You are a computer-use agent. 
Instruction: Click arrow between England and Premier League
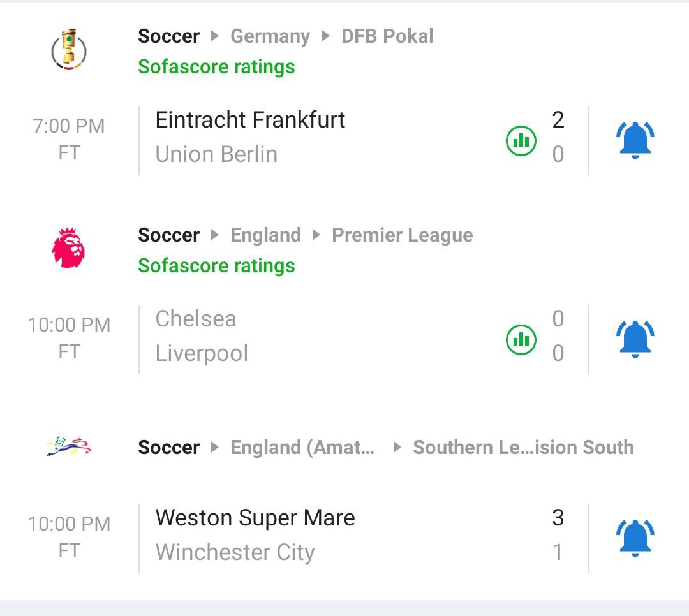click(316, 235)
